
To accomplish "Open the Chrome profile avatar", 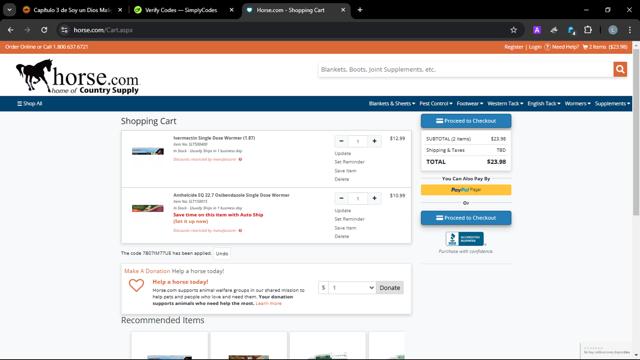I will pyautogui.click(x=613, y=30).
